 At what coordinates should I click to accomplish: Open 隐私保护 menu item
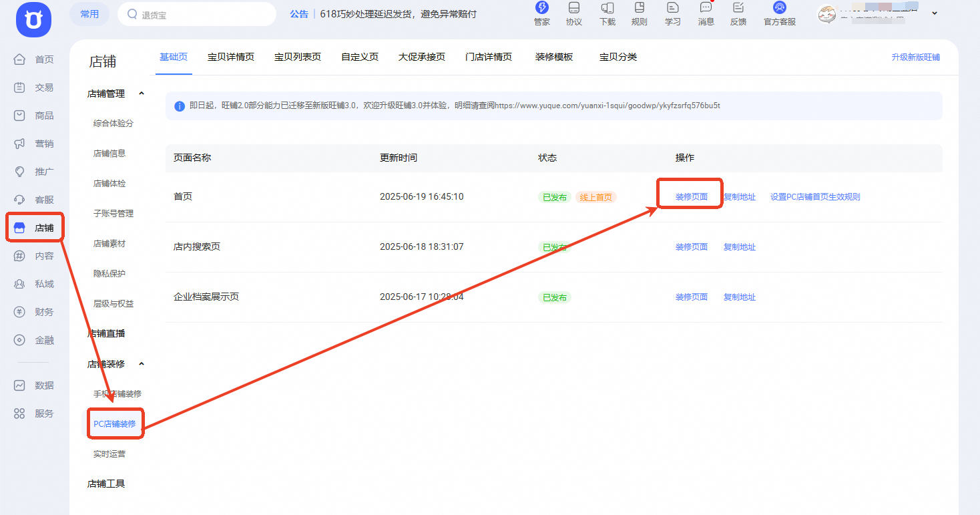[x=109, y=274]
